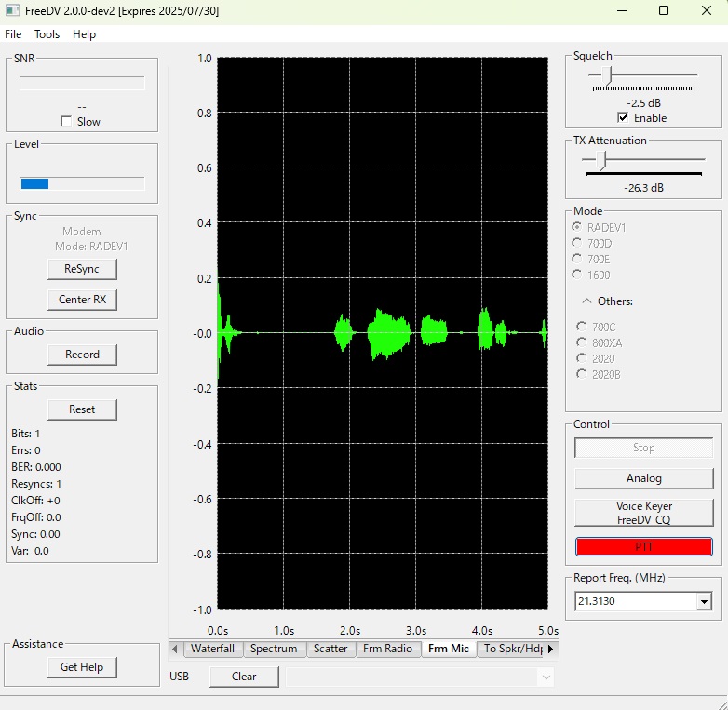
Task: Click the TX Attenuation slider handle
Action: tap(601, 161)
